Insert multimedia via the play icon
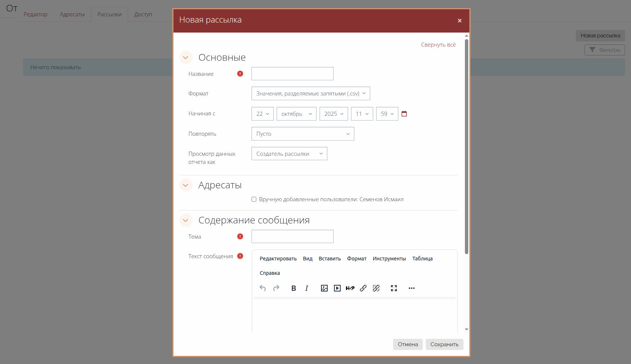The height and width of the screenshot is (364, 631). point(337,288)
